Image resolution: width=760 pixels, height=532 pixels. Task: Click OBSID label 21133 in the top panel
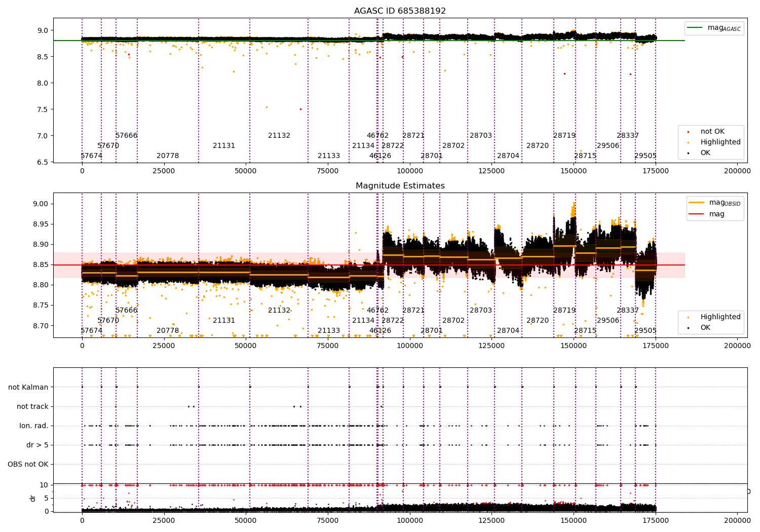329,156
